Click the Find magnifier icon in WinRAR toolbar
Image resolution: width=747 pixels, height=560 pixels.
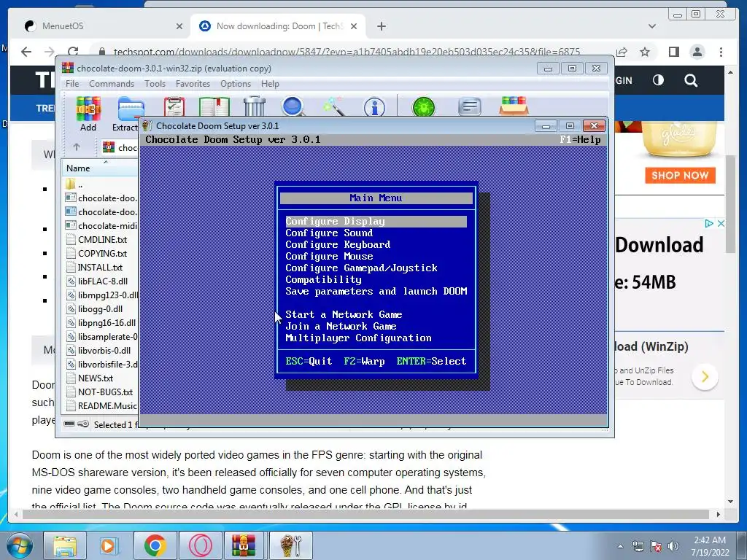293,106
